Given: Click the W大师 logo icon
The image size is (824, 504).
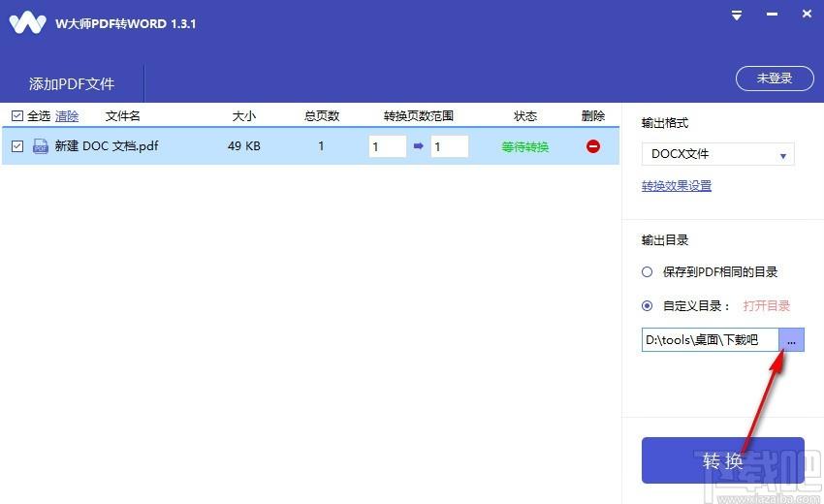Looking at the screenshot, I should tap(27, 22).
